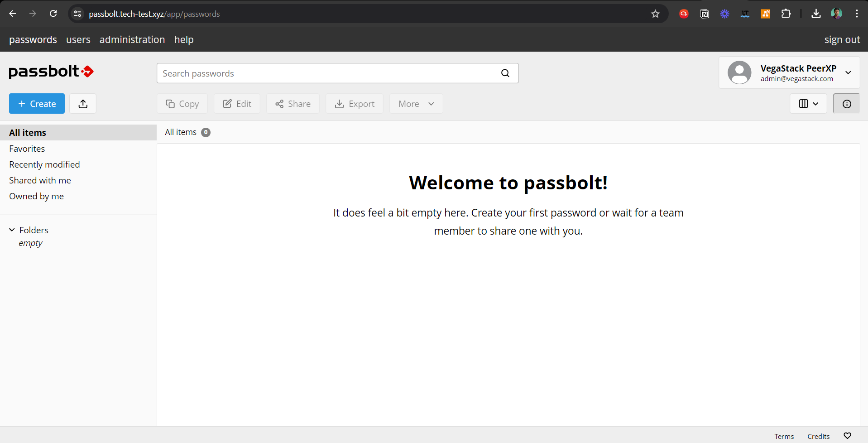Viewport: 868px width, 443px height.
Task: Bookmark this page with the star icon
Action: pos(655,14)
